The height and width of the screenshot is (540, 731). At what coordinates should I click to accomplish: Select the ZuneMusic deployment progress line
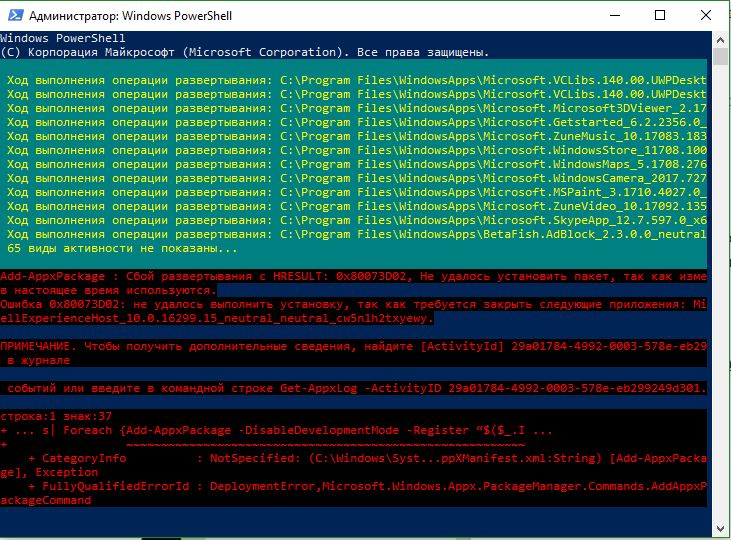[x=357, y=136]
